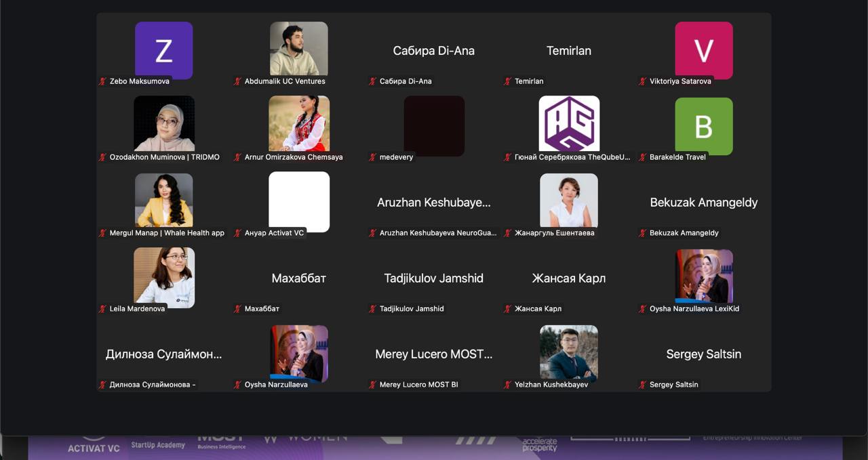Click Leila Mardenova's profile photo

[x=164, y=278]
